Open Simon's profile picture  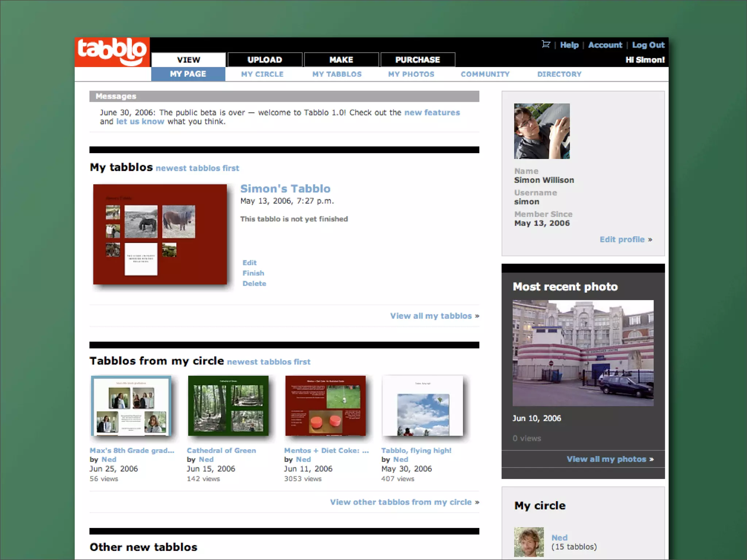(x=542, y=131)
